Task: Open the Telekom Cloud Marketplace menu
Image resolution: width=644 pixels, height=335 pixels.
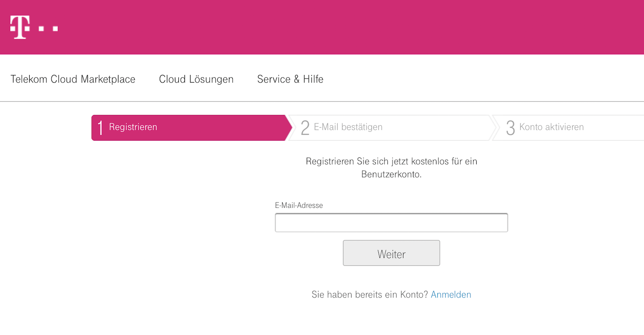Action: [73, 79]
